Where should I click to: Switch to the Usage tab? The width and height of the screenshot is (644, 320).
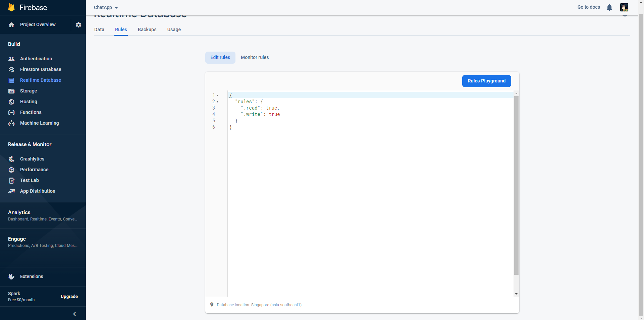click(x=174, y=29)
